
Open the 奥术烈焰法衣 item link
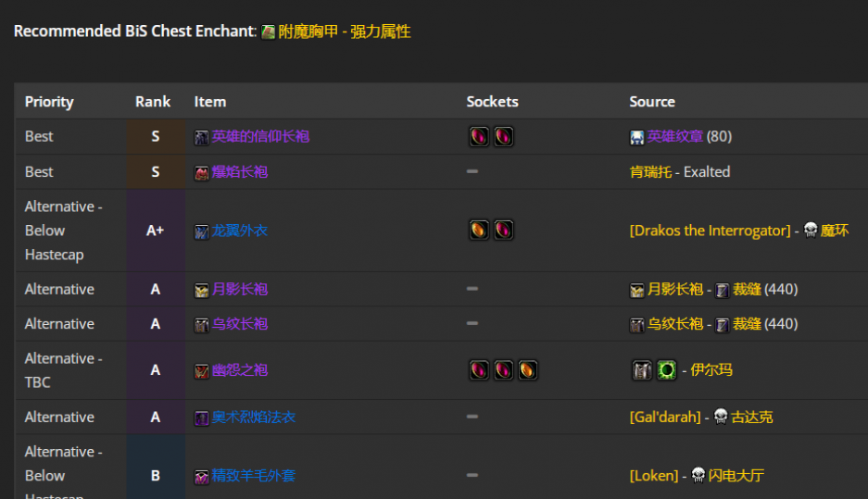pyautogui.click(x=254, y=418)
